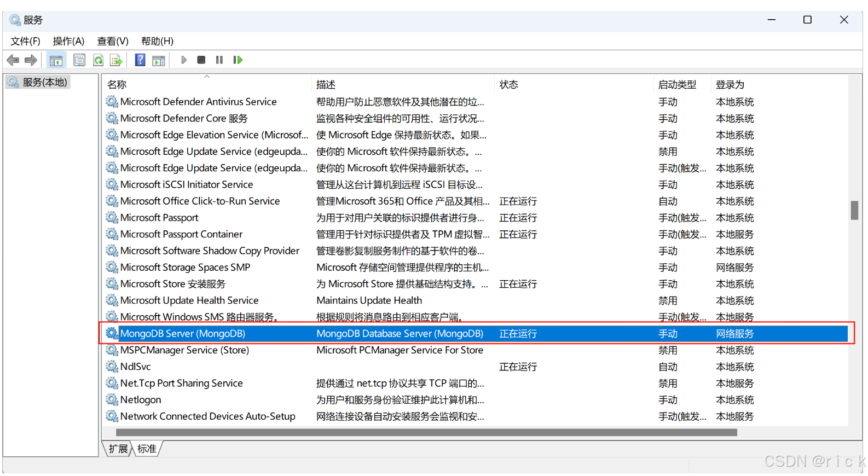Select Microsoft Edge Elevation Service row
The image size is (868, 476).
(x=475, y=135)
